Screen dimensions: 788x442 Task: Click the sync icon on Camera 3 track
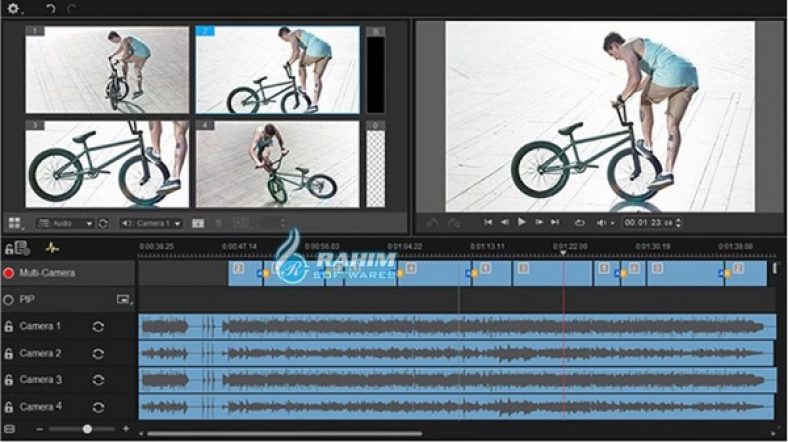pyautogui.click(x=98, y=380)
